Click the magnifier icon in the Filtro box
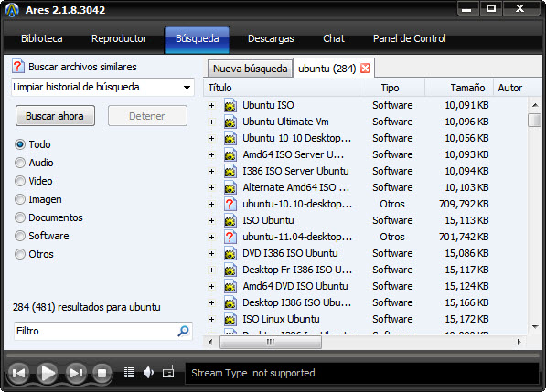 (183, 331)
